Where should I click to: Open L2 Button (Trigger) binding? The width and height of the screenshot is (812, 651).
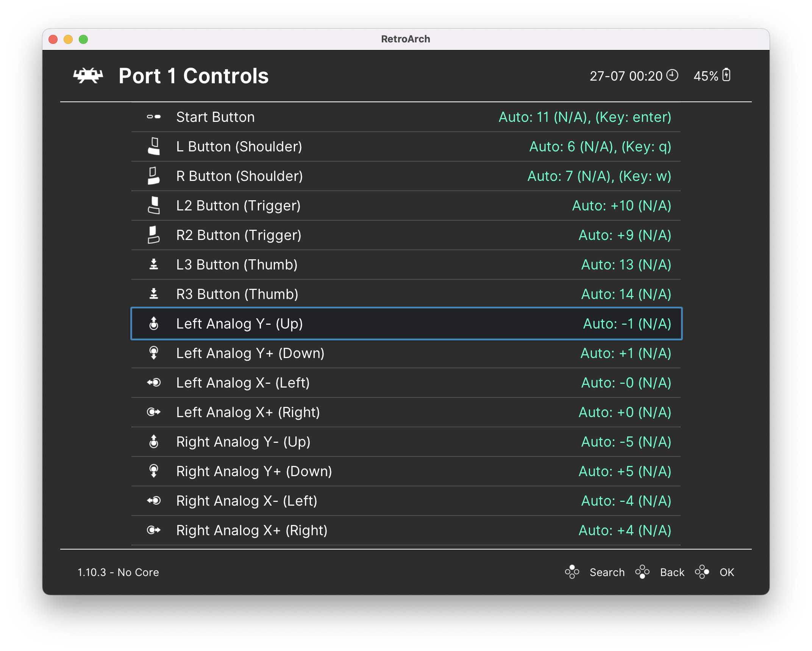pyautogui.click(x=405, y=206)
